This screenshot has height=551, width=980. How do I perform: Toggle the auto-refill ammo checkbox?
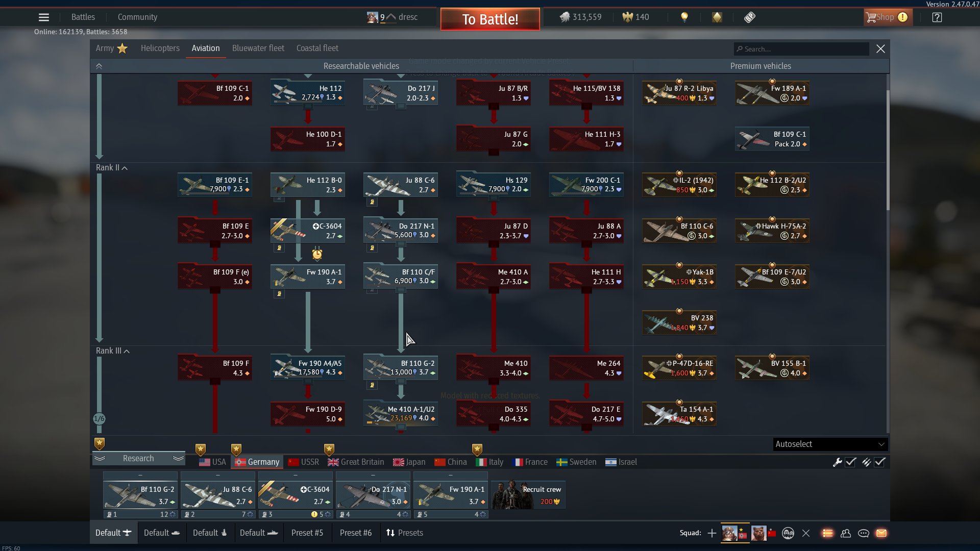pyautogui.click(x=879, y=462)
